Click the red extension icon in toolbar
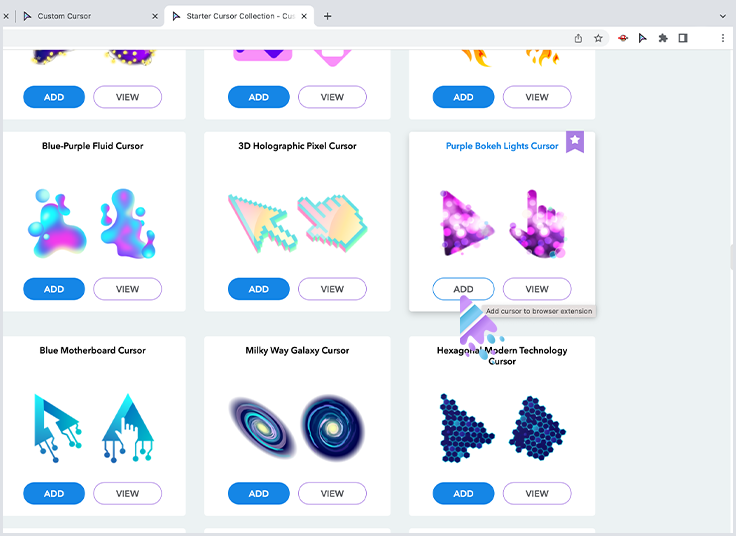This screenshot has width=736, height=536. 623,38
